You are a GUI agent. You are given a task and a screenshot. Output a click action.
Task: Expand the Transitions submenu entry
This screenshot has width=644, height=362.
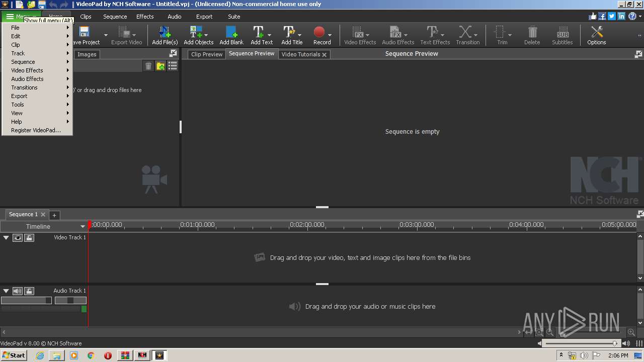point(38,87)
